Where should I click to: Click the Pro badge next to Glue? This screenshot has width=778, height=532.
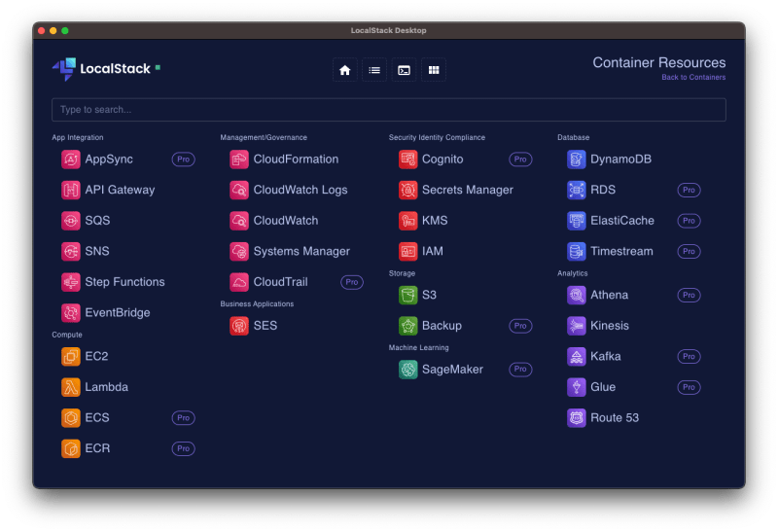(x=689, y=387)
